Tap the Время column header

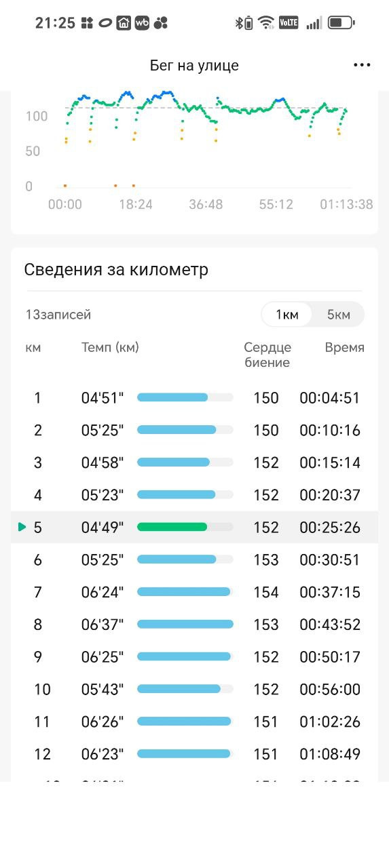344,348
